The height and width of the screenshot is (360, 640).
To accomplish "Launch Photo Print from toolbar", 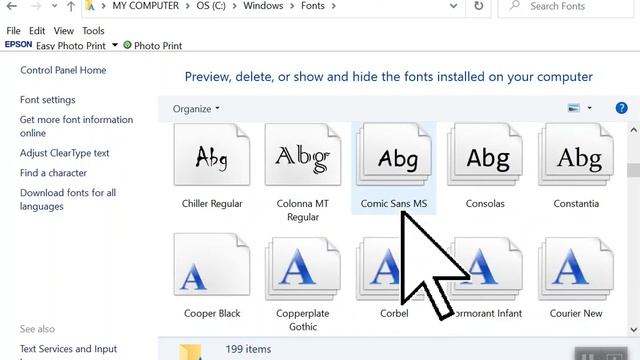I will click(153, 45).
